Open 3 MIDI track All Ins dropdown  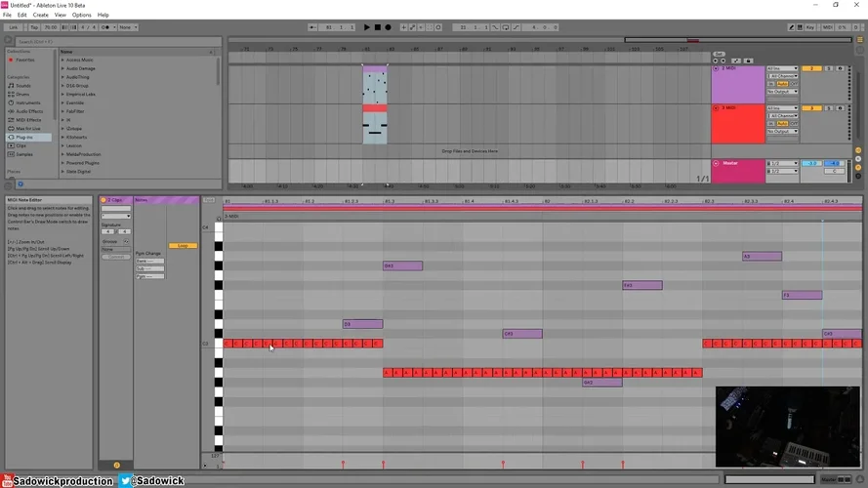782,108
